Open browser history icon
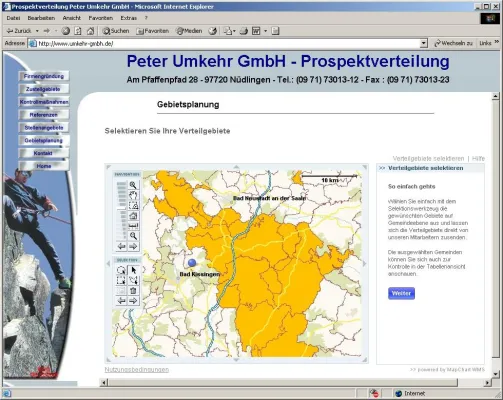The image size is (503, 400). pos(212,31)
